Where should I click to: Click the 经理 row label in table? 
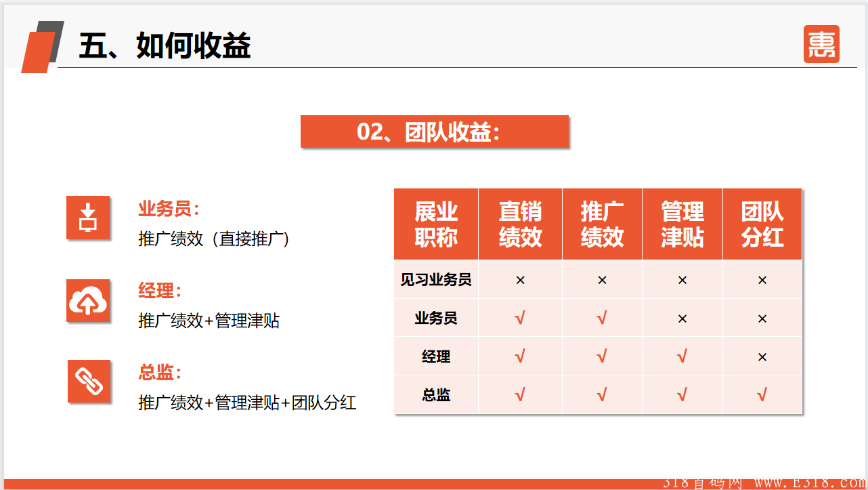coord(436,356)
